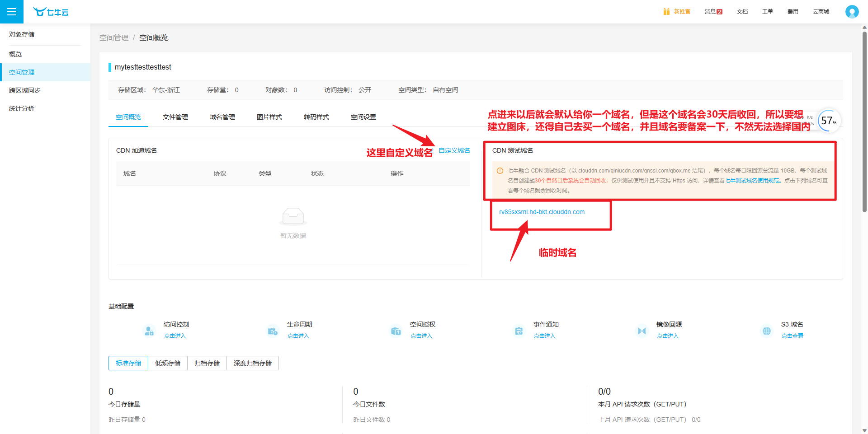Screen dimensions: 868x434
Task: Click the 生命周期 icon
Action: click(273, 331)
